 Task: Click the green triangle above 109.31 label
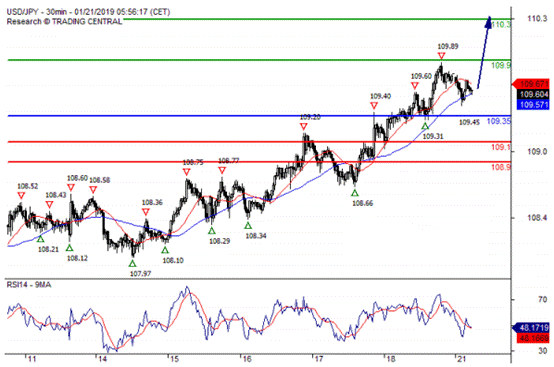[425, 126]
